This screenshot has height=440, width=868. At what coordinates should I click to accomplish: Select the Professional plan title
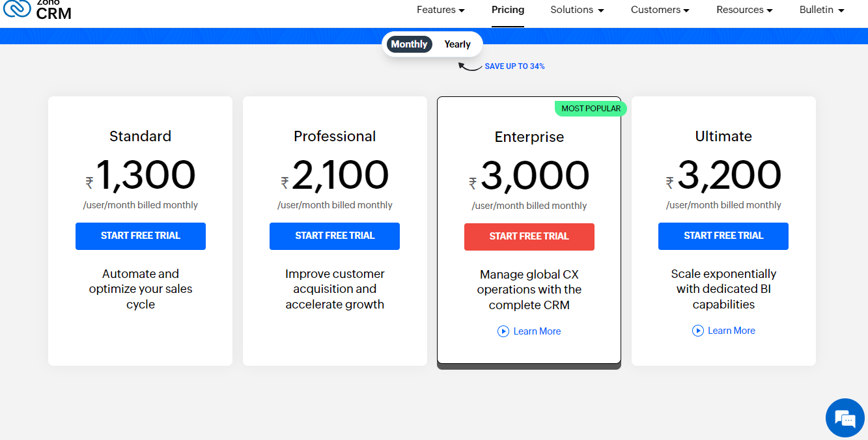pyautogui.click(x=335, y=136)
